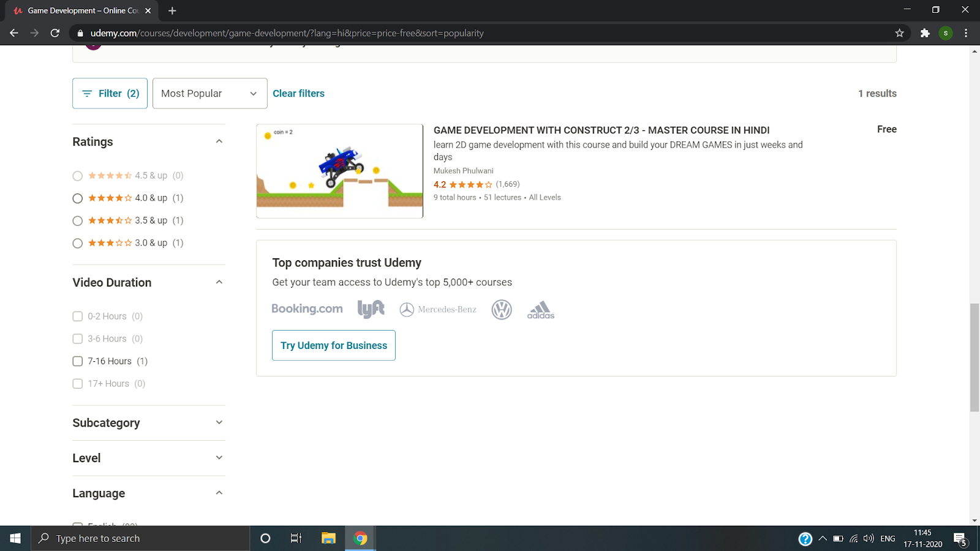Click the address bar URL
Screen dimensions: 980x551
pyautogui.click(x=287, y=33)
